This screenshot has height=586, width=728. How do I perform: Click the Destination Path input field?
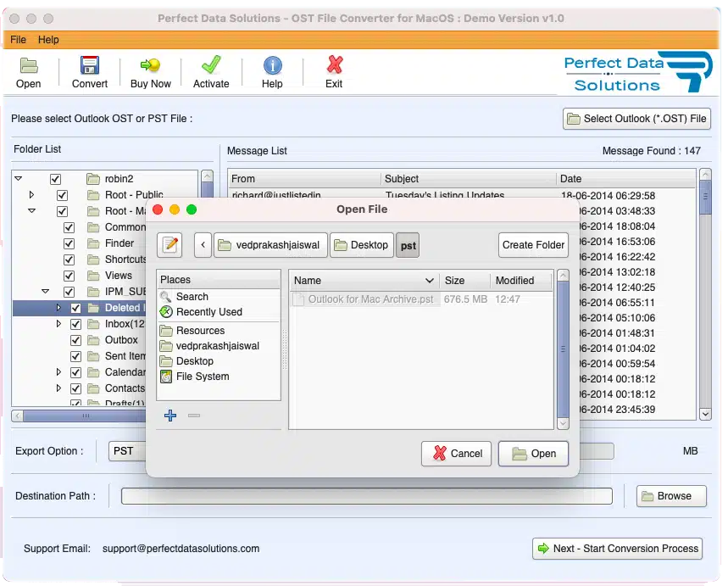click(366, 496)
